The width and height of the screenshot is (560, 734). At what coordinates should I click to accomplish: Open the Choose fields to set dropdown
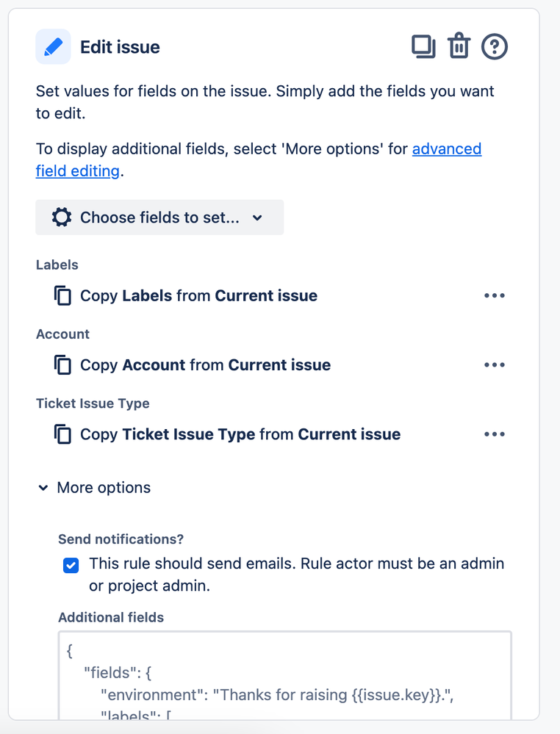pyautogui.click(x=159, y=217)
